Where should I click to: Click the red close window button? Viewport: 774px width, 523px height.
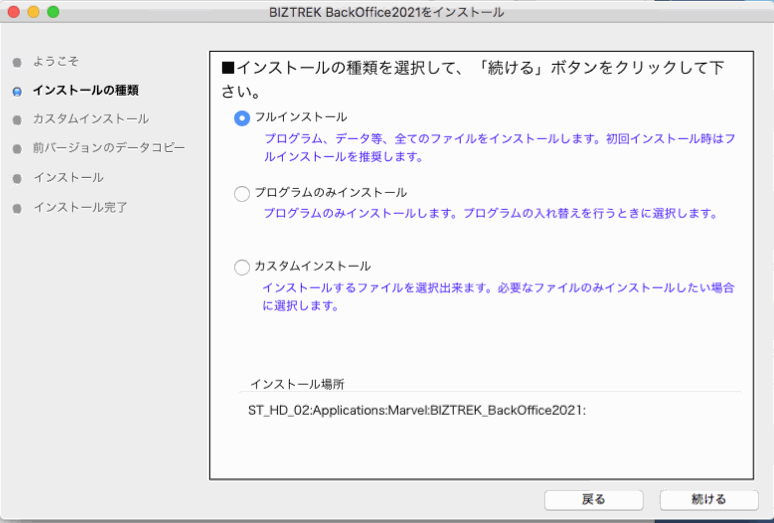coord(13,12)
